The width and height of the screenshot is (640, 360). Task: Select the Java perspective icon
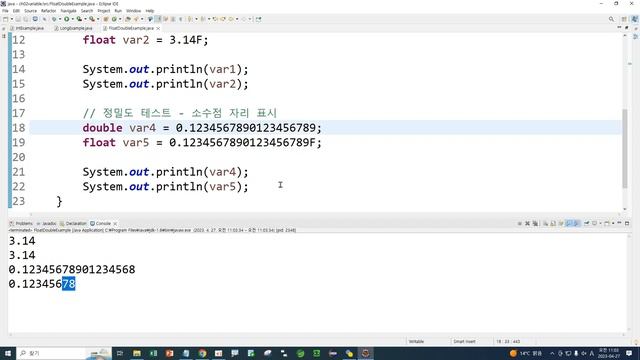pos(634,19)
